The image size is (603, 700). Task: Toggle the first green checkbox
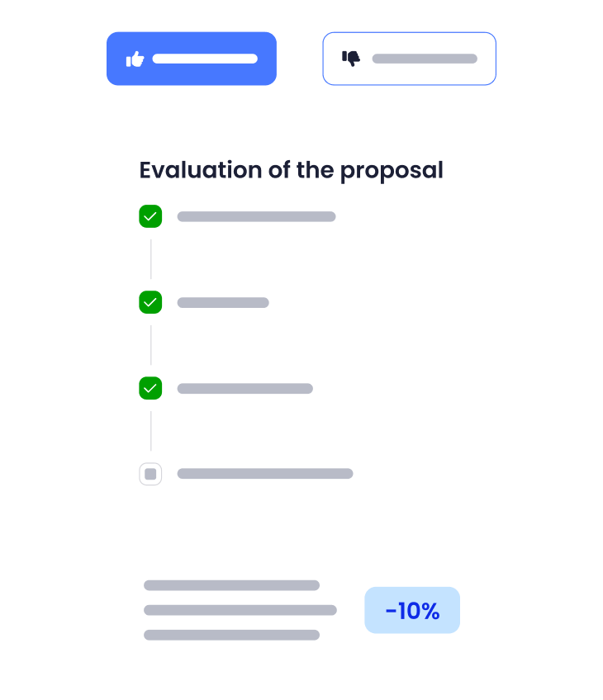[150, 216]
